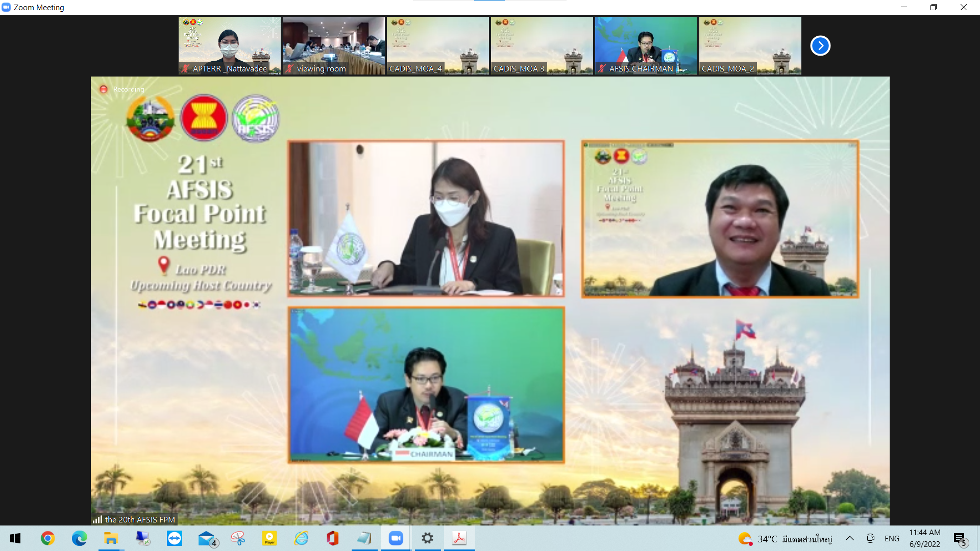Launch TeamViewer from the taskbar
The height and width of the screenshot is (551, 980).
175,538
